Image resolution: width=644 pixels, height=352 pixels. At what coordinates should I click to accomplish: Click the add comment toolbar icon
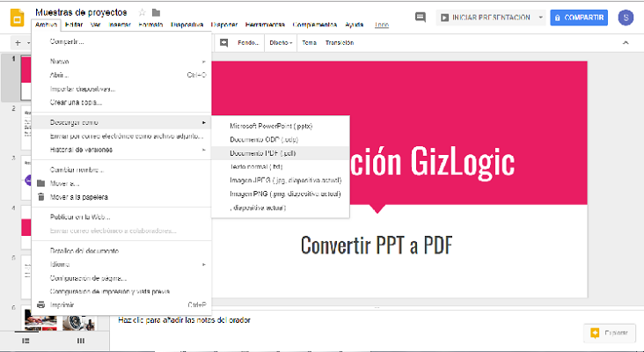223,43
